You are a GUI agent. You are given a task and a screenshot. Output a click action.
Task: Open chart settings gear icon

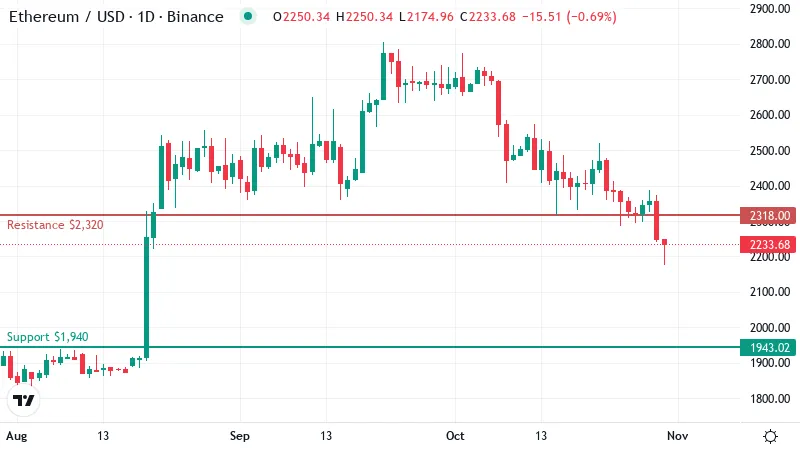[770, 436]
